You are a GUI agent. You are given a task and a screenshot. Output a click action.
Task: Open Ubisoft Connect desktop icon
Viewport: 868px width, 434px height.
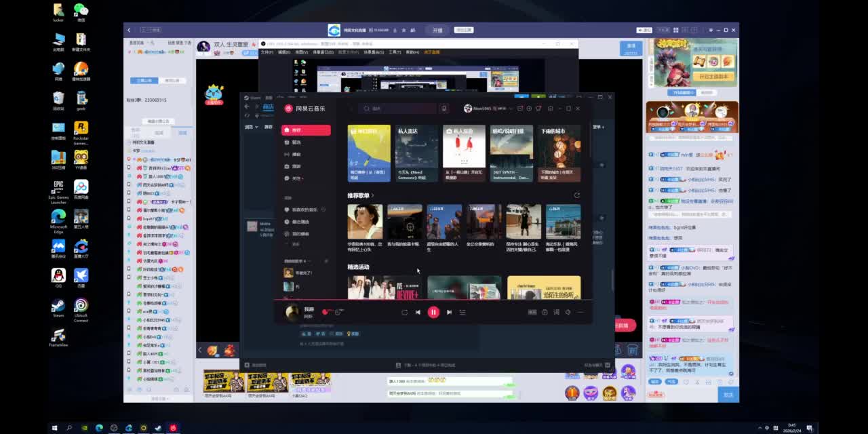[81, 309]
